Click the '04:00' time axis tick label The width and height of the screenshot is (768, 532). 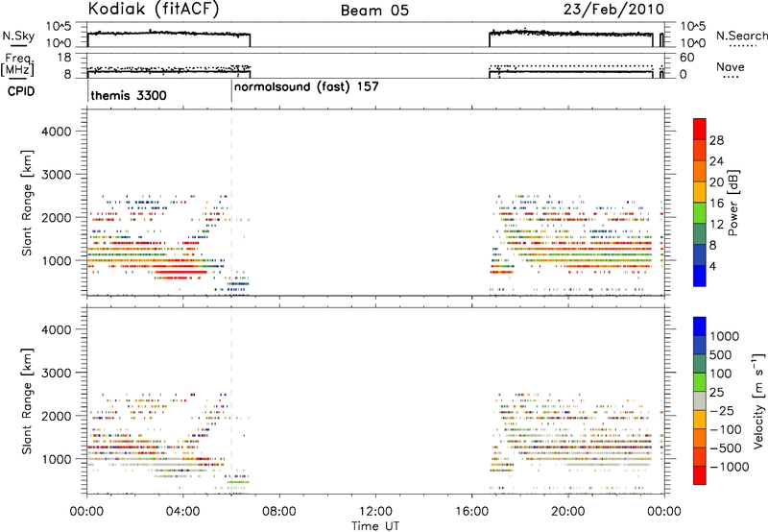coord(182,512)
